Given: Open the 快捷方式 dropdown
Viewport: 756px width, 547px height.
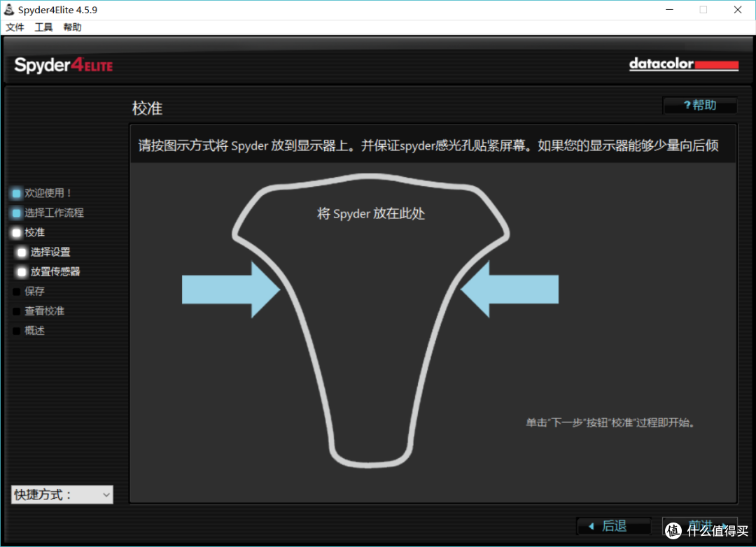Looking at the screenshot, I should click(x=62, y=495).
